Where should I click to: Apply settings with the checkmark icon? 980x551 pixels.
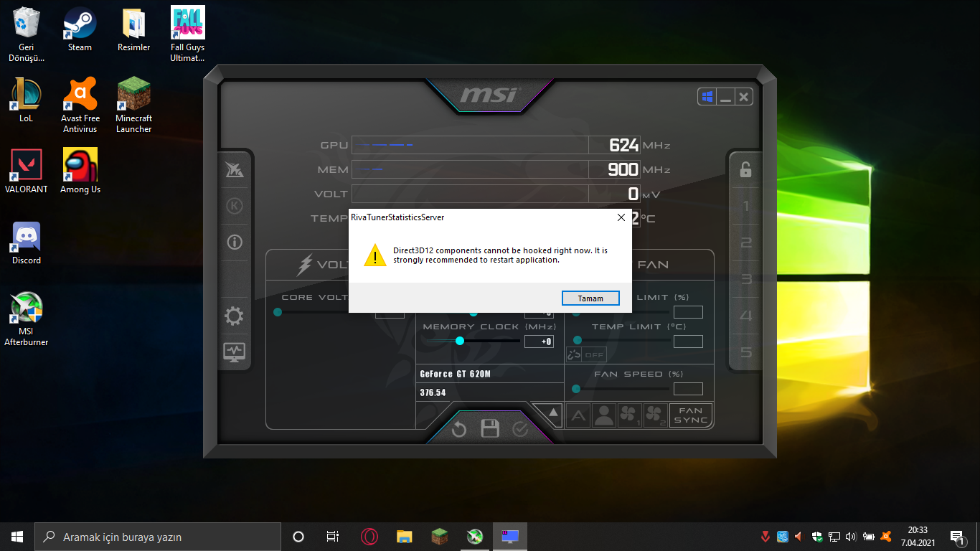pos(520,429)
